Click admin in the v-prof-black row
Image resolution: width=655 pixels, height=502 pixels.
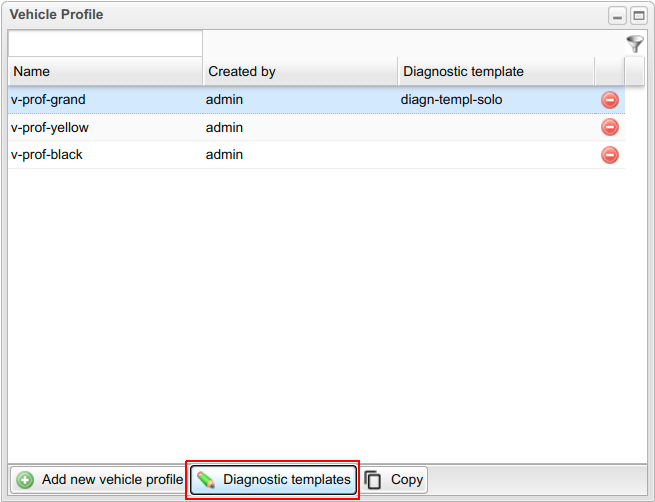pyautogui.click(x=225, y=155)
